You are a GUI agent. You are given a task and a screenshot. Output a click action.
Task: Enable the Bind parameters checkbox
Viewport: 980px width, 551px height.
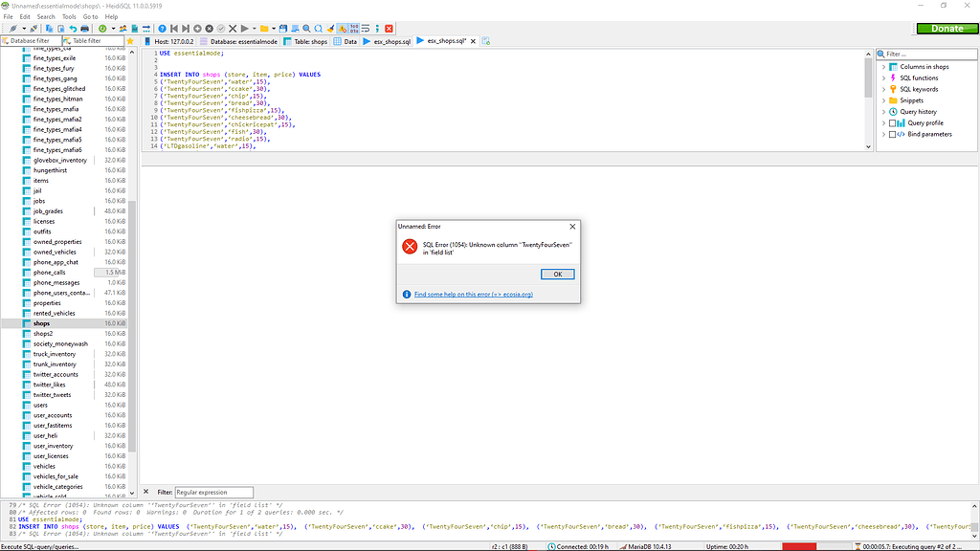(x=892, y=134)
